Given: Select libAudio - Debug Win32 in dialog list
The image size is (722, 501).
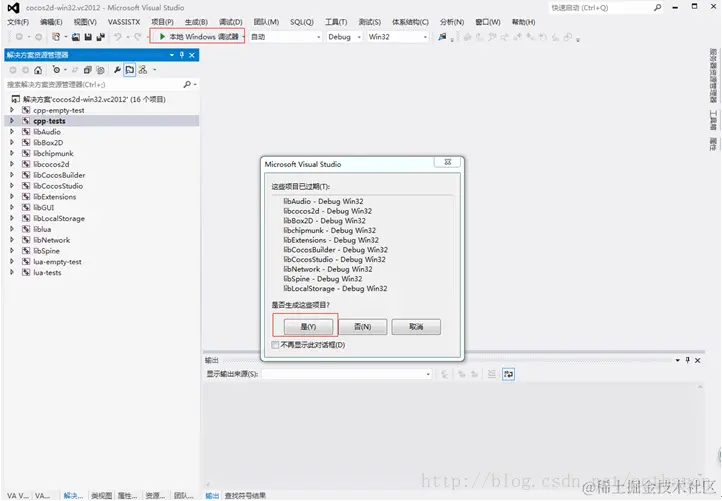Looking at the screenshot, I should point(323,201).
